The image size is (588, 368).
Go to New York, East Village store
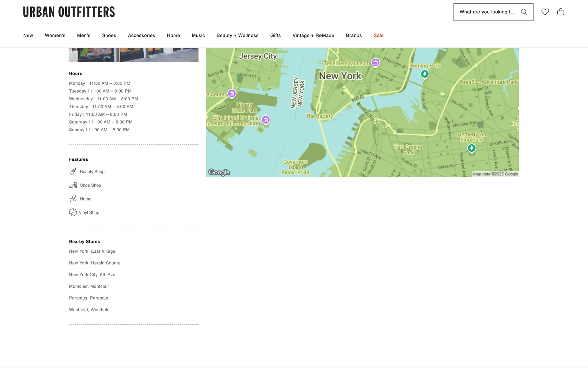92,251
